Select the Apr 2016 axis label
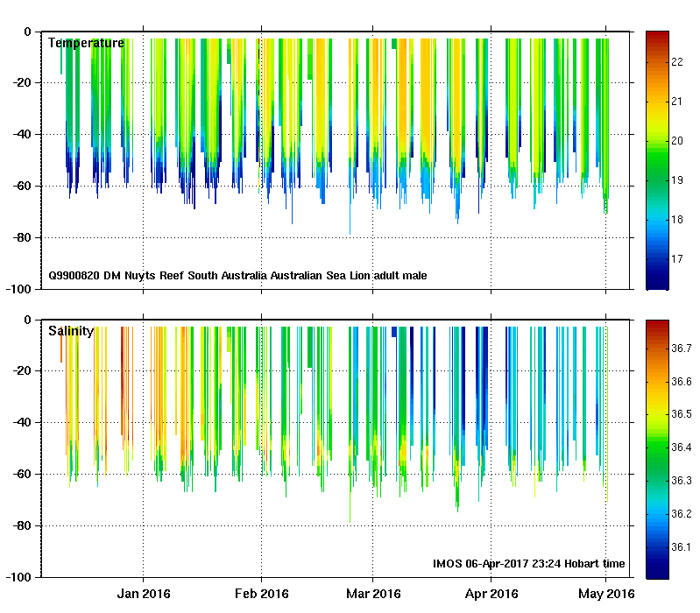 tap(491, 594)
